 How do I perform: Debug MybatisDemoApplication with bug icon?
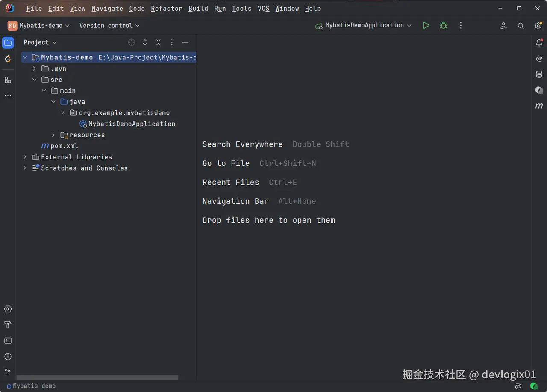tap(444, 25)
